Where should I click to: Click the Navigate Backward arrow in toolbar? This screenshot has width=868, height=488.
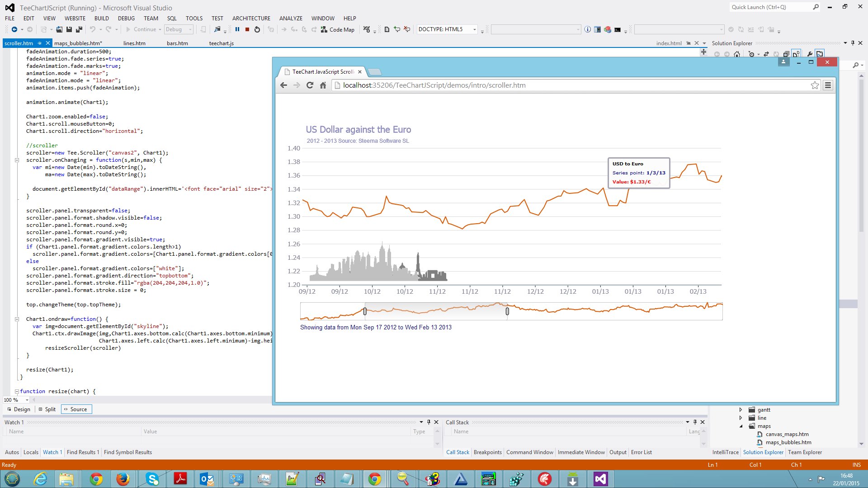tap(14, 29)
